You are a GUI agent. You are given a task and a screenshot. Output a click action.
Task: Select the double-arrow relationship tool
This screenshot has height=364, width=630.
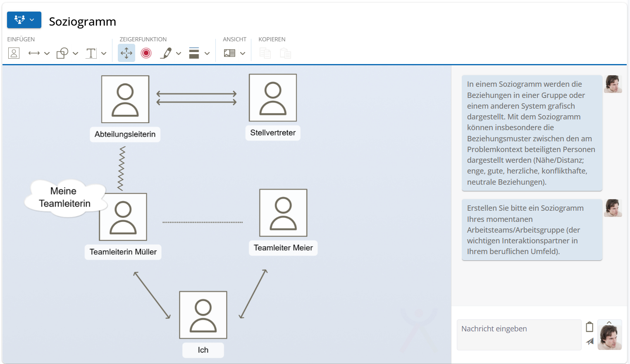click(34, 53)
